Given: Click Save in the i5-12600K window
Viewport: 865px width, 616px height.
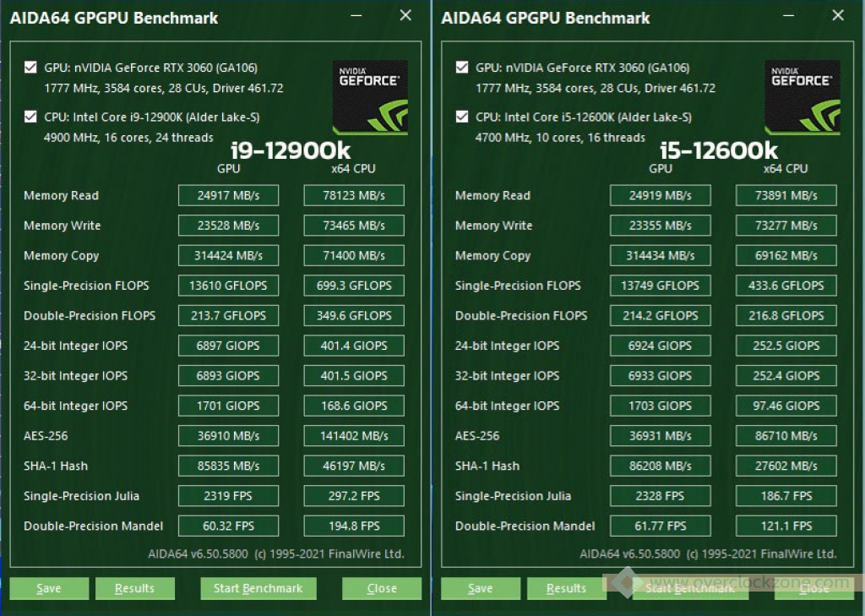Looking at the screenshot, I should click(481, 588).
